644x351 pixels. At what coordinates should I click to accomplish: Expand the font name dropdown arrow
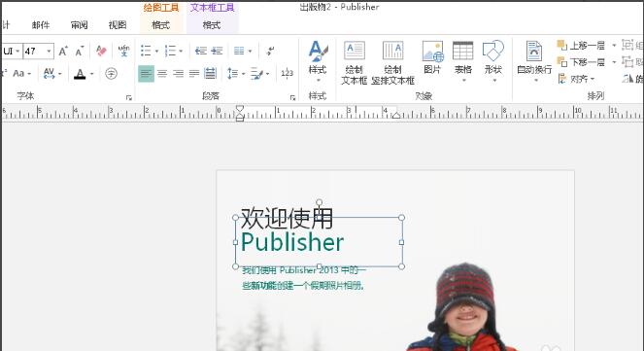tap(17, 51)
